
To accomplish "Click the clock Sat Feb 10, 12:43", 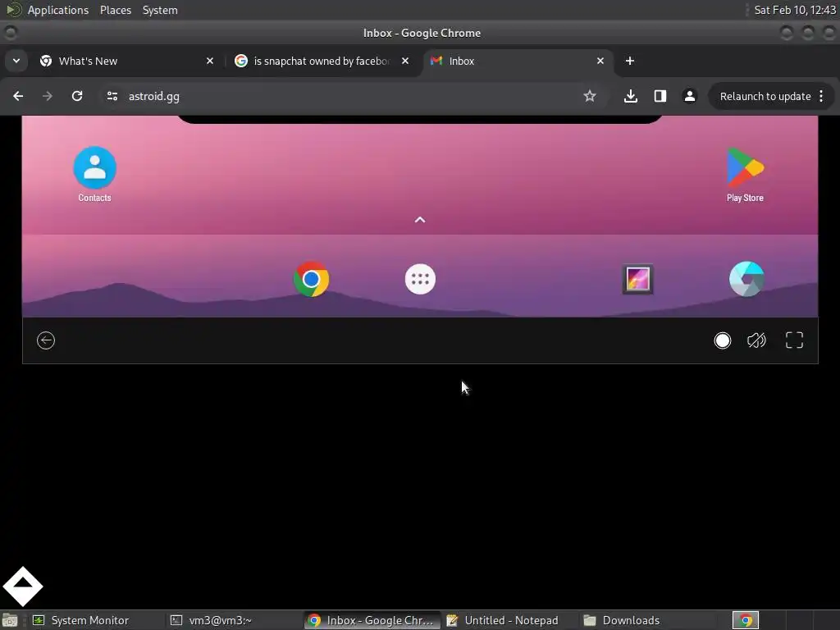I will coord(795,10).
